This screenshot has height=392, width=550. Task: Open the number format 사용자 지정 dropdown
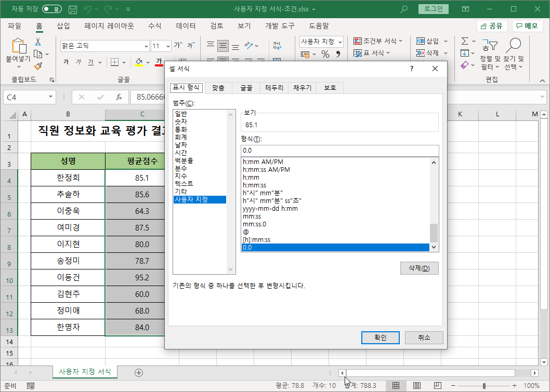point(340,42)
